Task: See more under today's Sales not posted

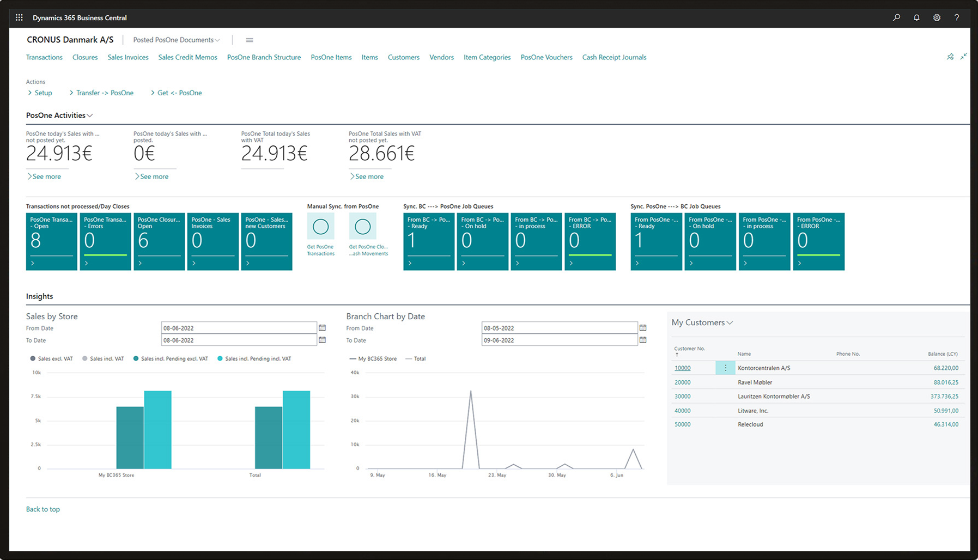Action: (x=44, y=176)
